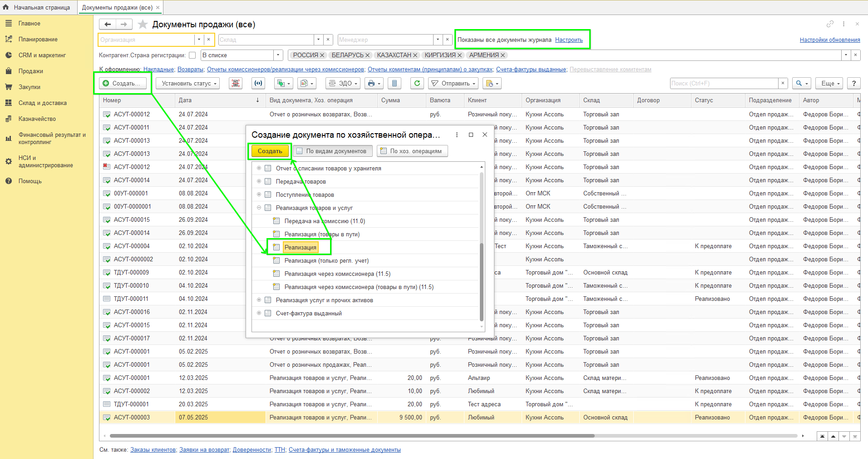This screenshot has height=459, width=868.
Task: Click the Закупки shopping cart icon
Action: coord(9,87)
